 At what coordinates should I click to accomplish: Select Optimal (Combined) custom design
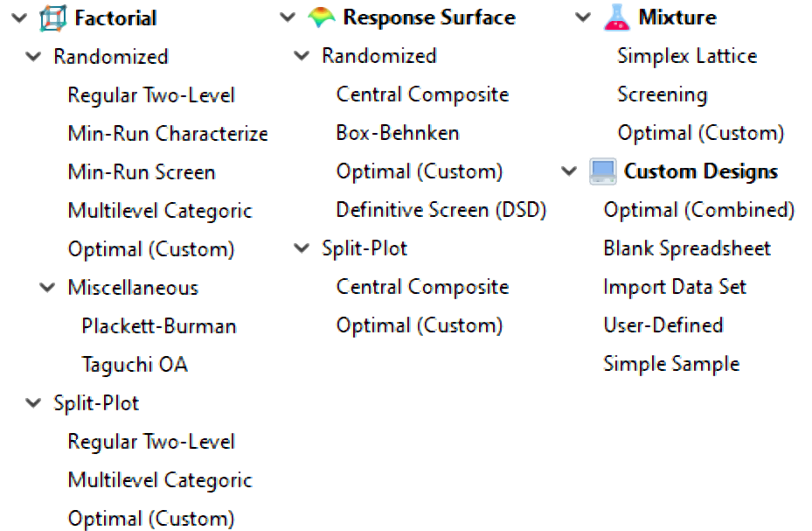(699, 210)
